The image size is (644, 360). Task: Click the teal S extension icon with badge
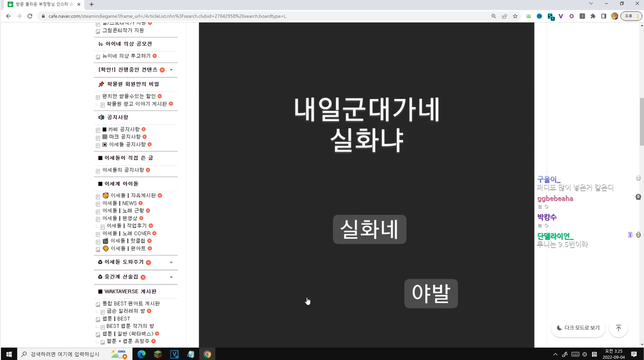pyautogui.click(x=551, y=16)
